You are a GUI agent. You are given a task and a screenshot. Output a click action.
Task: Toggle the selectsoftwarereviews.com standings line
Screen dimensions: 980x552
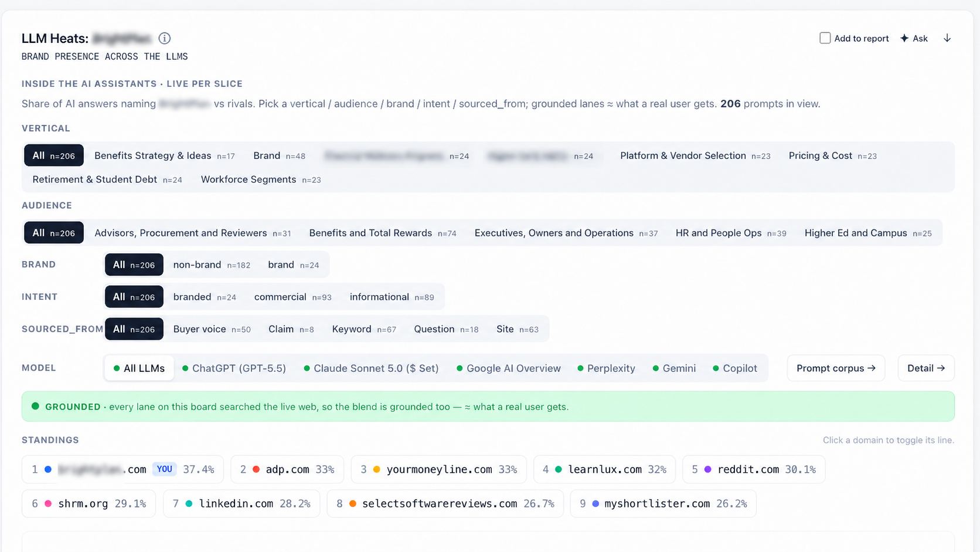click(x=445, y=503)
